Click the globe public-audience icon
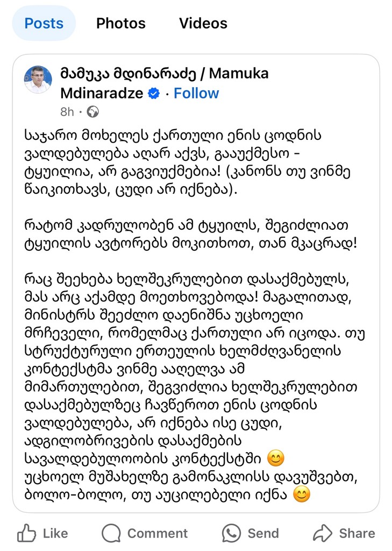This screenshot has height=551, width=392. pos(92,112)
